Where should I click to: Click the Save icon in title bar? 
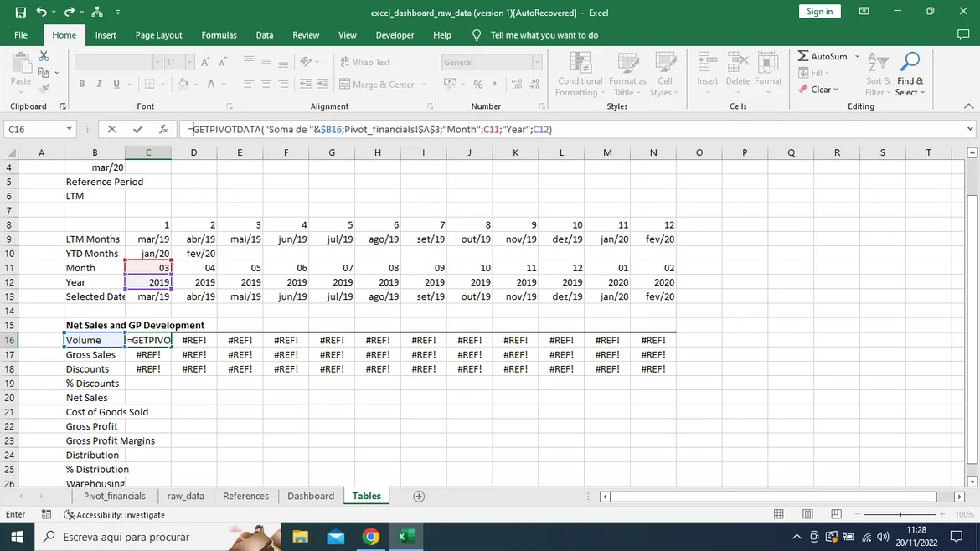pyautogui.click(x=20, y=13)
